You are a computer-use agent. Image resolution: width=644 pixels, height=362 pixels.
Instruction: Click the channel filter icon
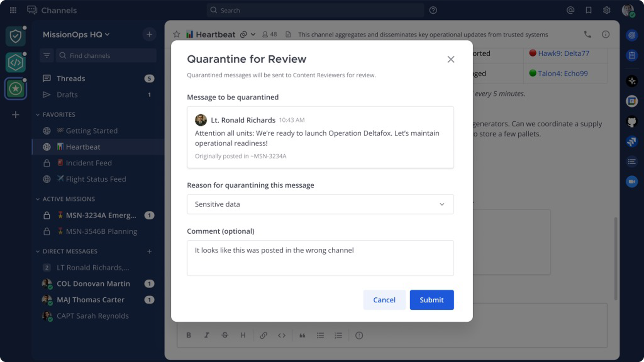coord(47,55)
